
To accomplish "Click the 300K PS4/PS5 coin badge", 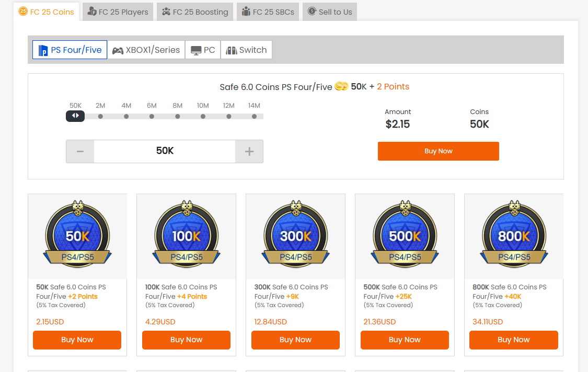I will point(296,234).
